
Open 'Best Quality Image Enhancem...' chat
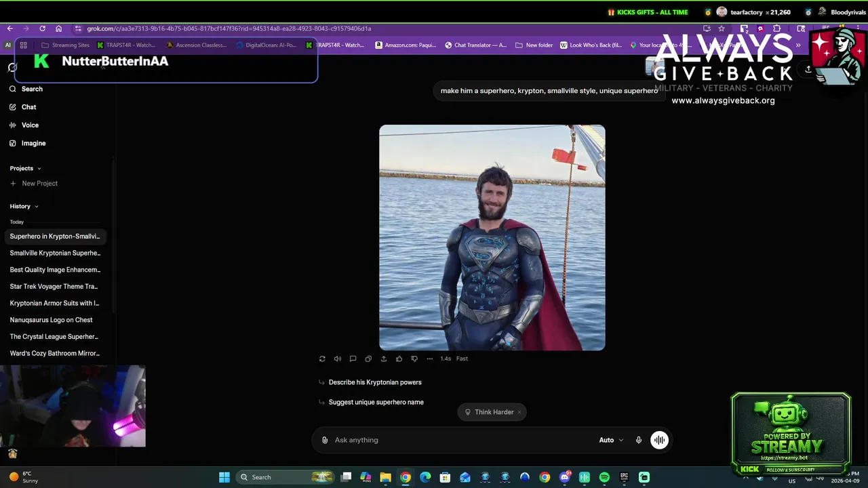[x=55, y=270]
